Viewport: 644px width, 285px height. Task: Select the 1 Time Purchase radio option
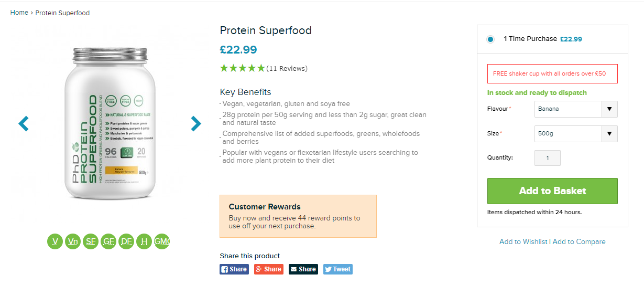[490, 39]
